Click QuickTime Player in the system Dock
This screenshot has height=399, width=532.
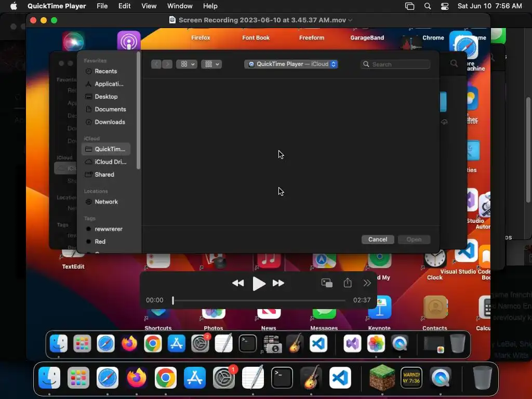pyautogui.click(x=441, y=378)
